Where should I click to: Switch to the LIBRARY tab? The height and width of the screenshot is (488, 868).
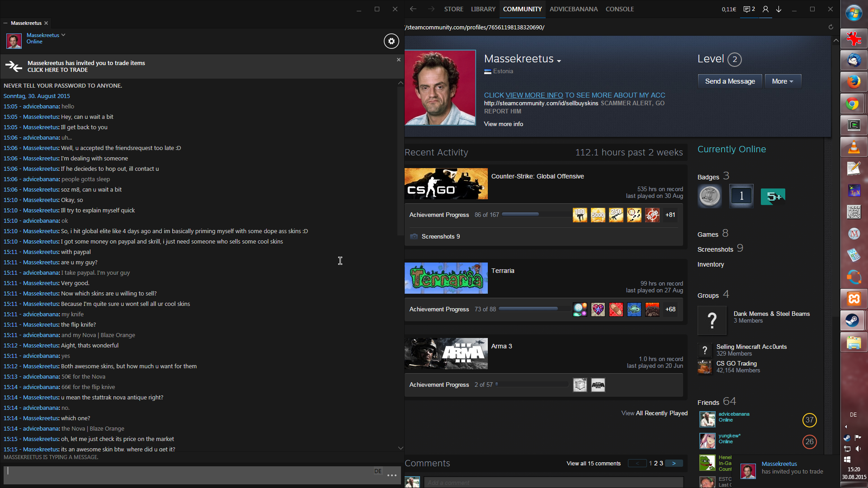pyautogui.click(x=483, y=9)
